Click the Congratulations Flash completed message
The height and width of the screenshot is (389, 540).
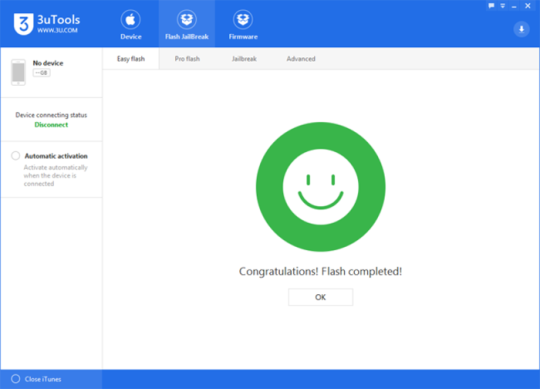320,272
